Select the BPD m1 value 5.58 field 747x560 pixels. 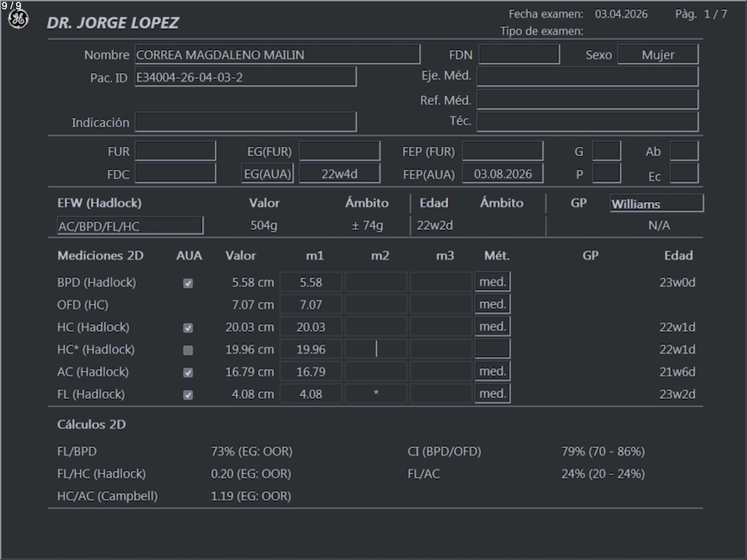pos(311,282)
